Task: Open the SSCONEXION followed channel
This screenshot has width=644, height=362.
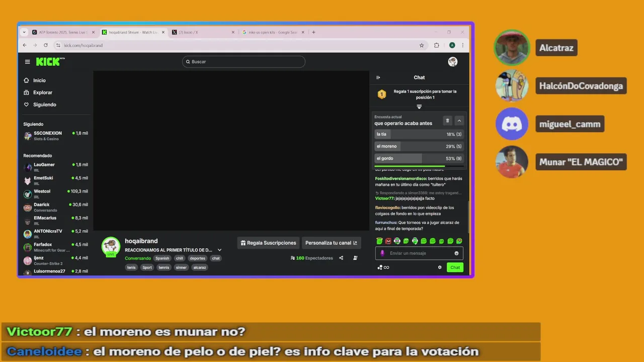Action: click(x=55, y=136)
